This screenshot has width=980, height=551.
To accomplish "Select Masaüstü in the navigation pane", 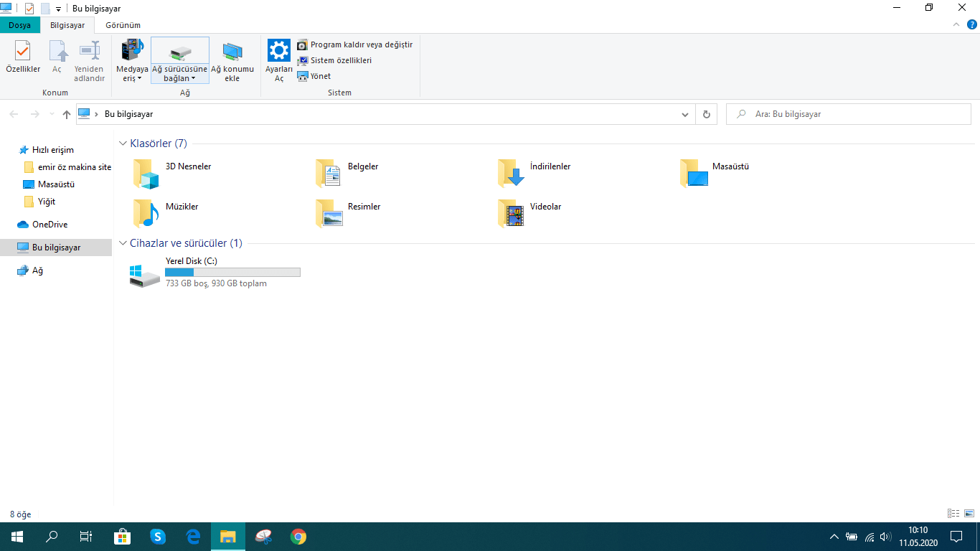I will (x=49, y=184).
